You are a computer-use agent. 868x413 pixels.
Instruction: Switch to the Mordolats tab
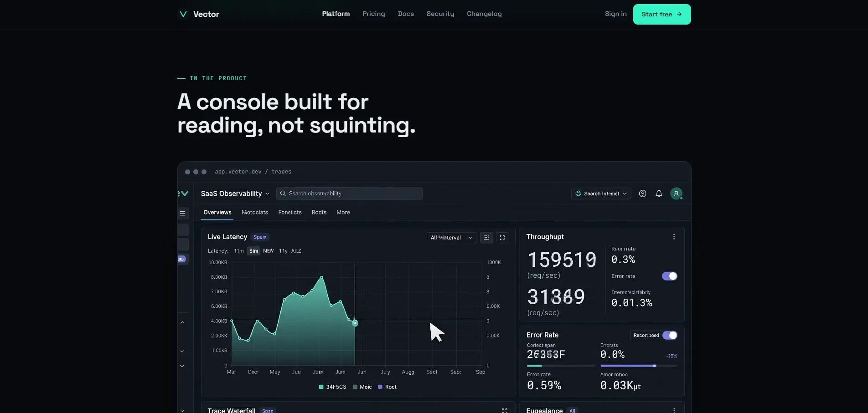[x=255, y=212]
